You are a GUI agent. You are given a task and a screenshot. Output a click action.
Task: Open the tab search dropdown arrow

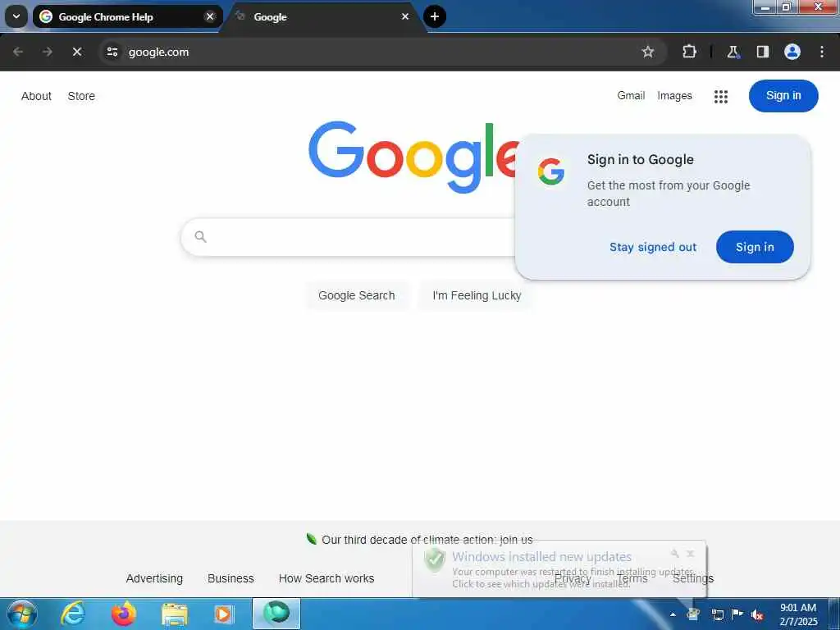16,16
